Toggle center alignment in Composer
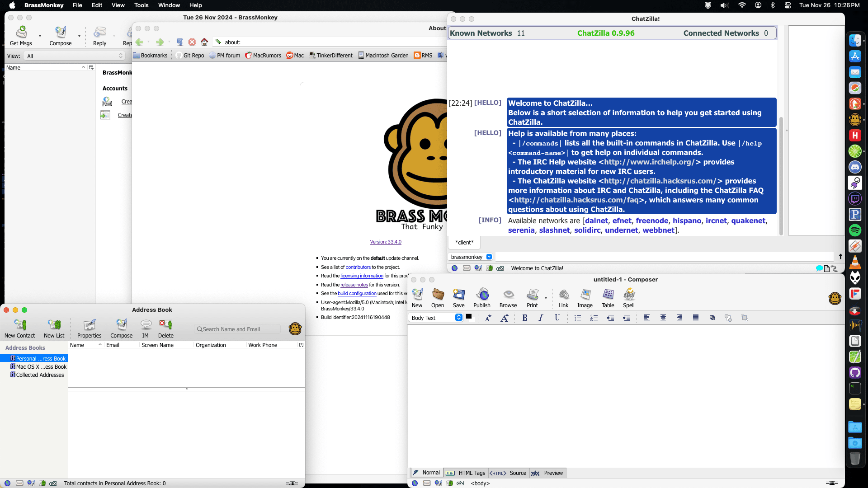 663,318
